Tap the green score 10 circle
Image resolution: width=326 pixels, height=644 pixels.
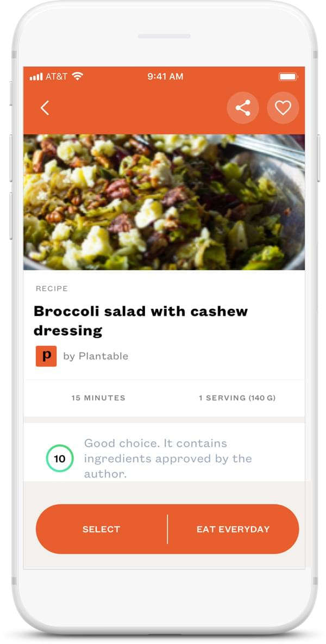tap(59, 459)
